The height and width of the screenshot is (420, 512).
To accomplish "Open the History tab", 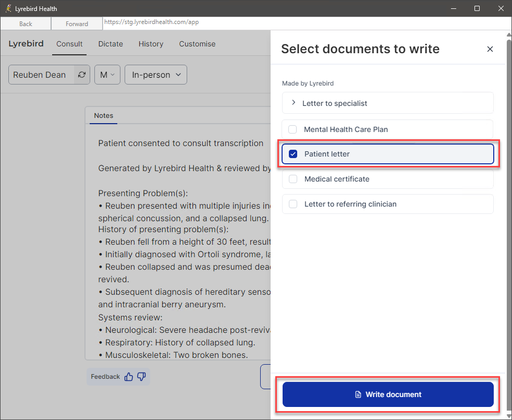I will tap(151, 44).
